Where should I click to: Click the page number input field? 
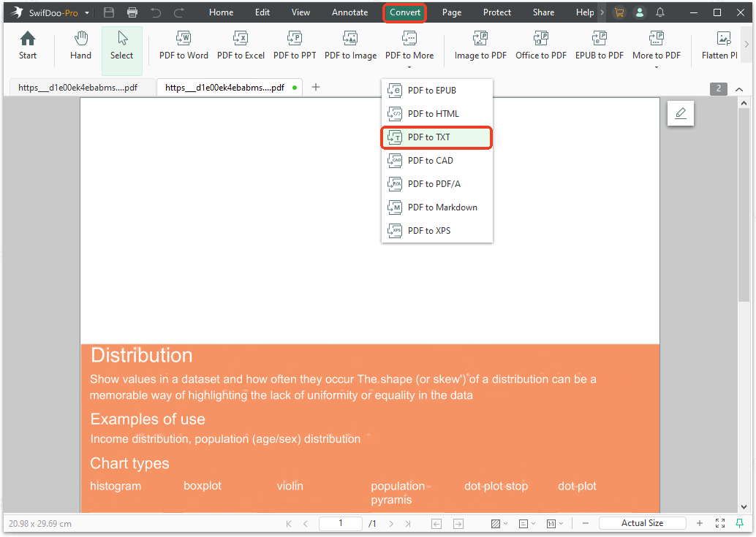point(340,523)
